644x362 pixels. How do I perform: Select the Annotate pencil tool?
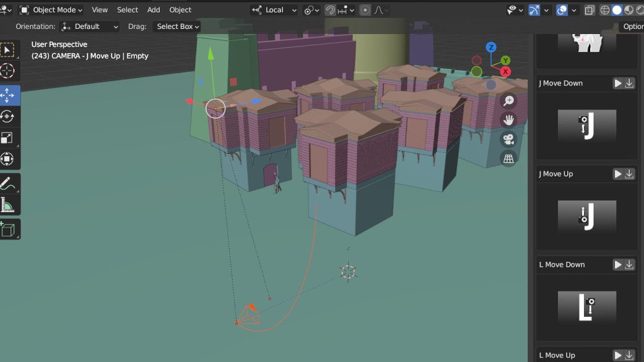click(x=7, y=183)
